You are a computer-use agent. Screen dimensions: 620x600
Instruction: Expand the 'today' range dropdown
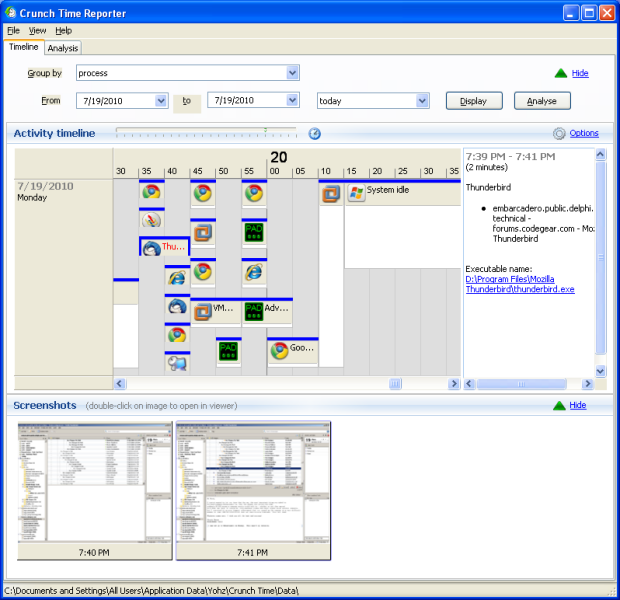coord(422,101)
